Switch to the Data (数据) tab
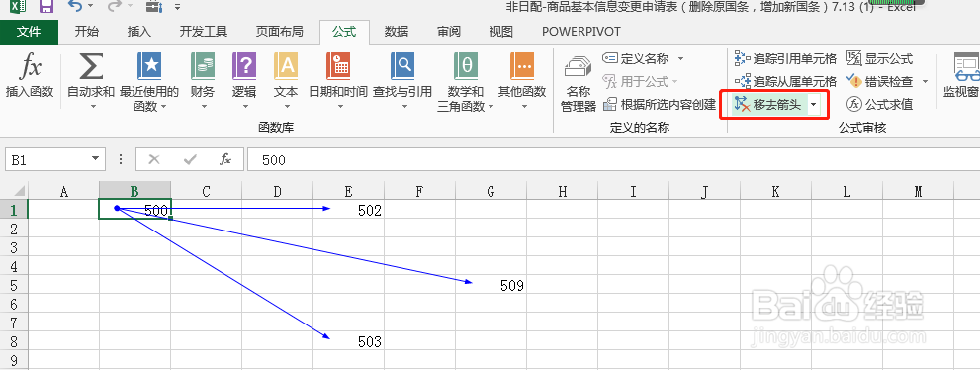The image size is (980, 370). pos(397,32)
